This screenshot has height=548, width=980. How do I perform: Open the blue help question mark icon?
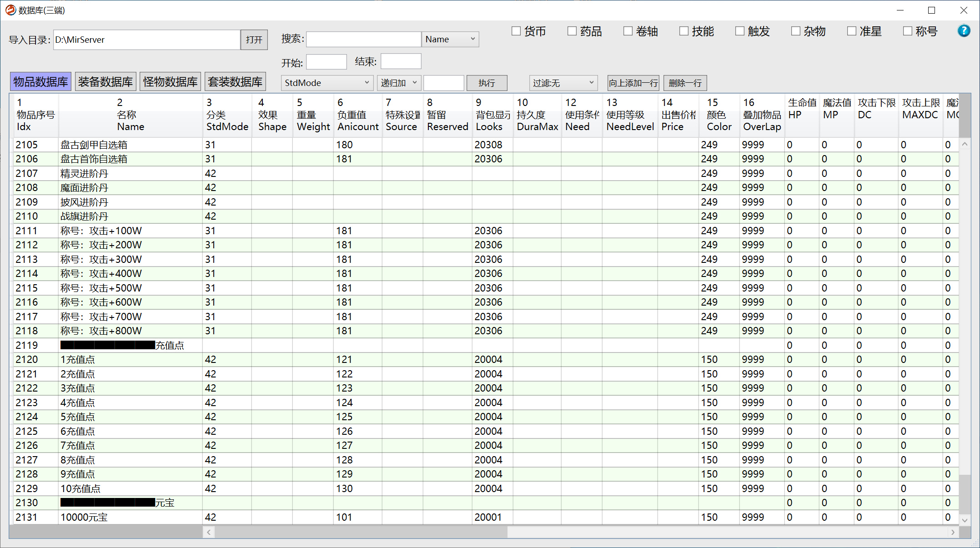click(964, 31)
